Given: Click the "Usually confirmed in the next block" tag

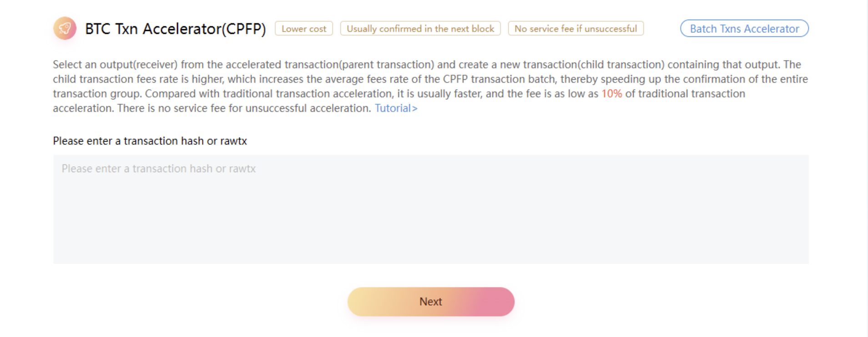Looking at the screenshot, I should click(420, 29).
